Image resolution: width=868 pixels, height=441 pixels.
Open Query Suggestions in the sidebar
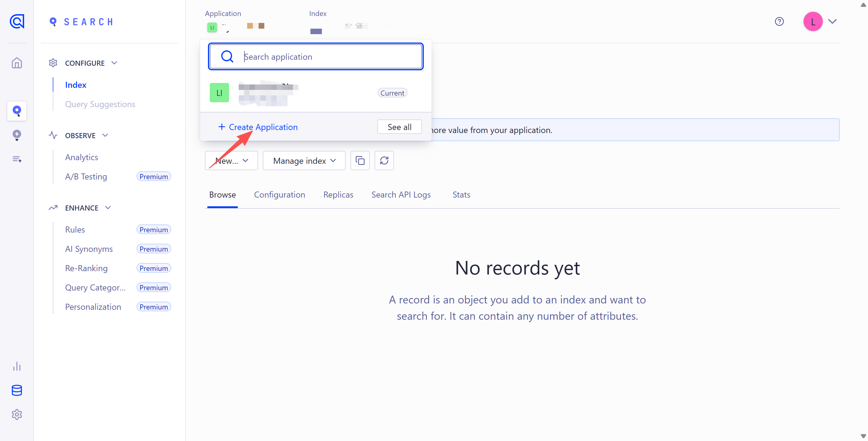coord(100,104)
